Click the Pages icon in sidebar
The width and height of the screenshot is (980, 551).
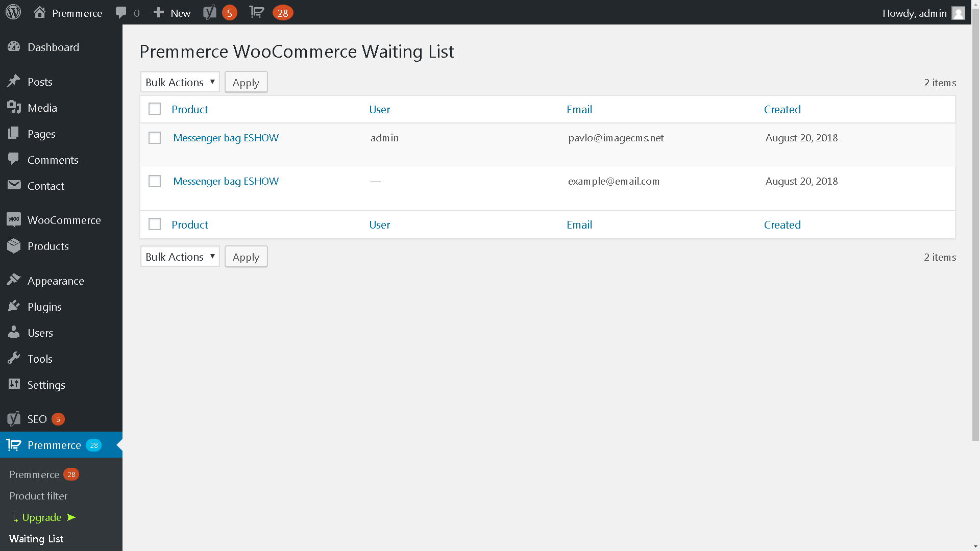[14, 133]
